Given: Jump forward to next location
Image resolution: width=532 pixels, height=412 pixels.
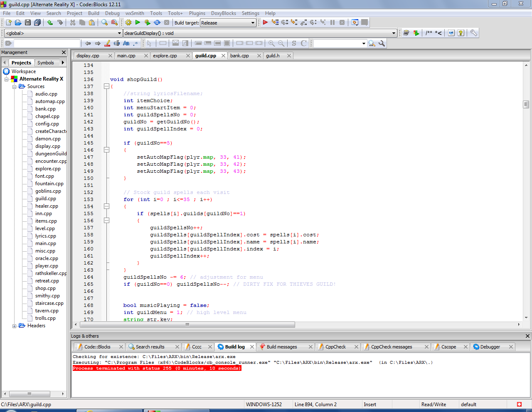Looking at the screenshot, I should coord(98,43).
